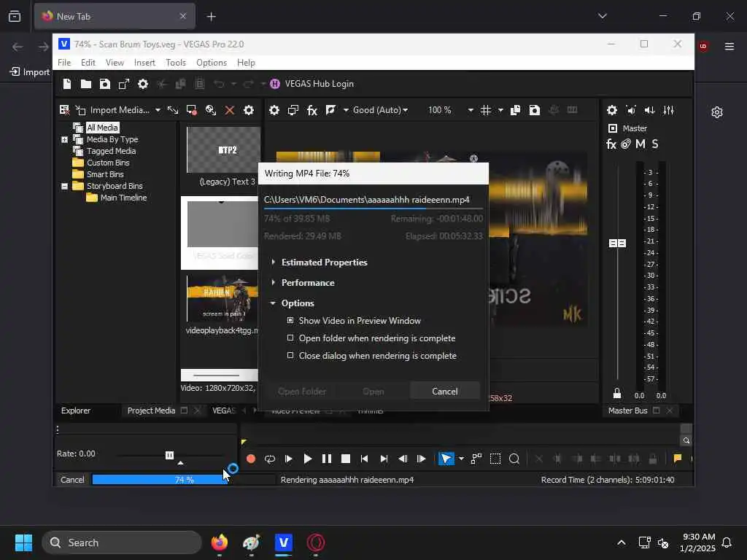The width and height of the screenshot is (747, 560).
Task: Open a project with the folder icon
Action: [86, 84]
